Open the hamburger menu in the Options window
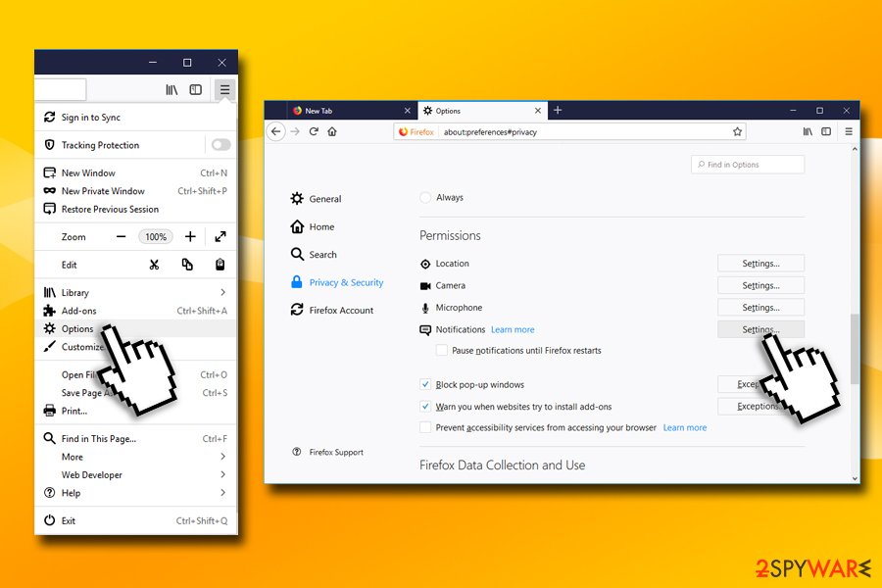This screenshot has width=882, height=588. pyautogui.click(x=849, y=131)
